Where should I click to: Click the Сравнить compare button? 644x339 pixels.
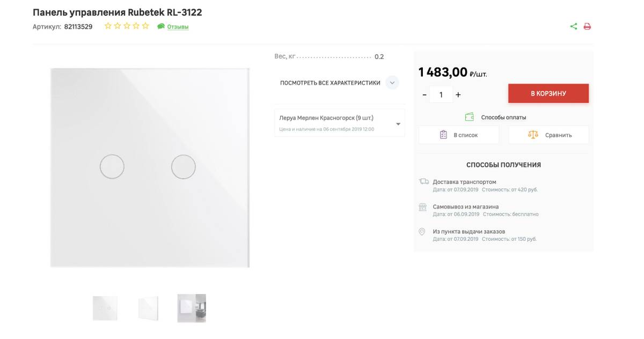548,135
